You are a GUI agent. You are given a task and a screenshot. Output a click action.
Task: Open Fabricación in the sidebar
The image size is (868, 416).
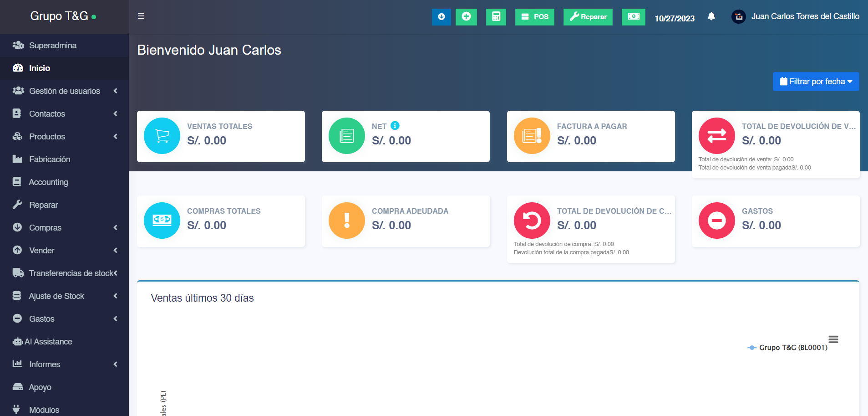[50, 159]
